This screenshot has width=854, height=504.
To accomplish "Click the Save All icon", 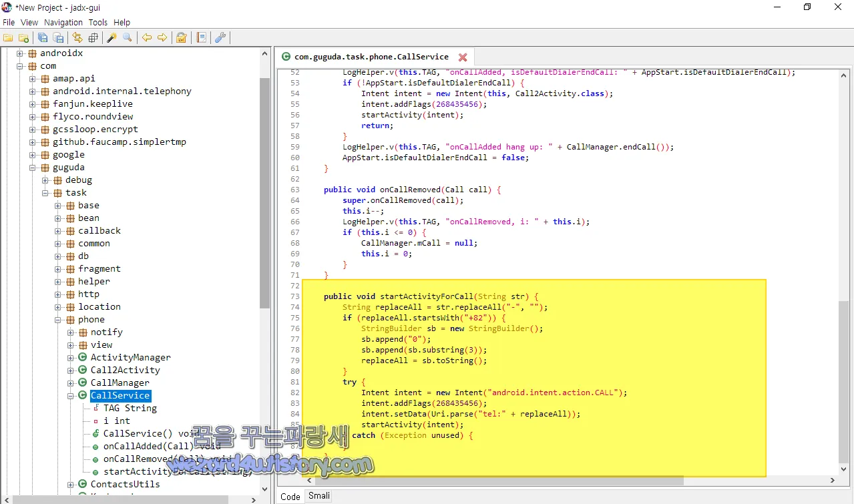I will point(41,37).
